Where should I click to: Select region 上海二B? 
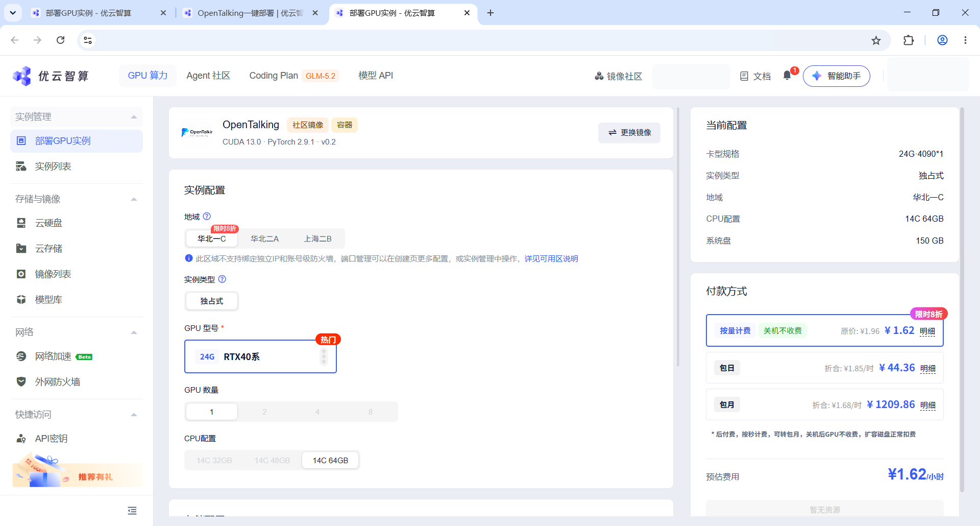tap(317, 238)
